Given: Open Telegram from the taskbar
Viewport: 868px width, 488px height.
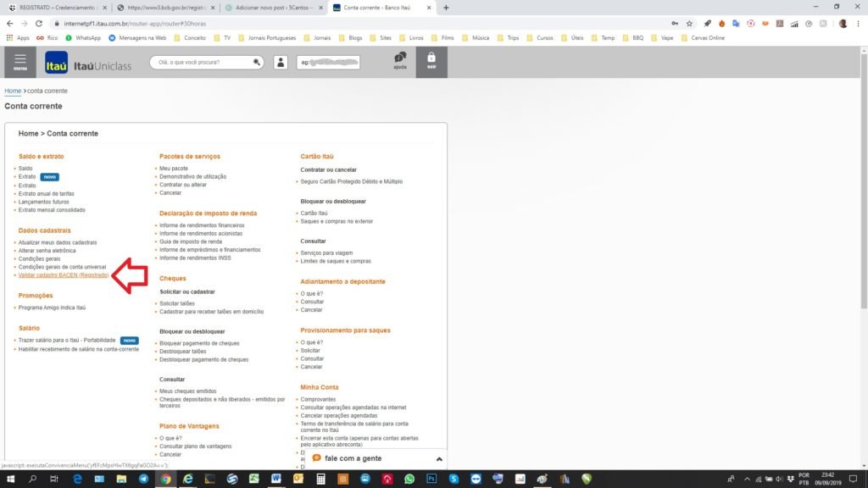Looking at the screenshot, I should coord(143,479).
